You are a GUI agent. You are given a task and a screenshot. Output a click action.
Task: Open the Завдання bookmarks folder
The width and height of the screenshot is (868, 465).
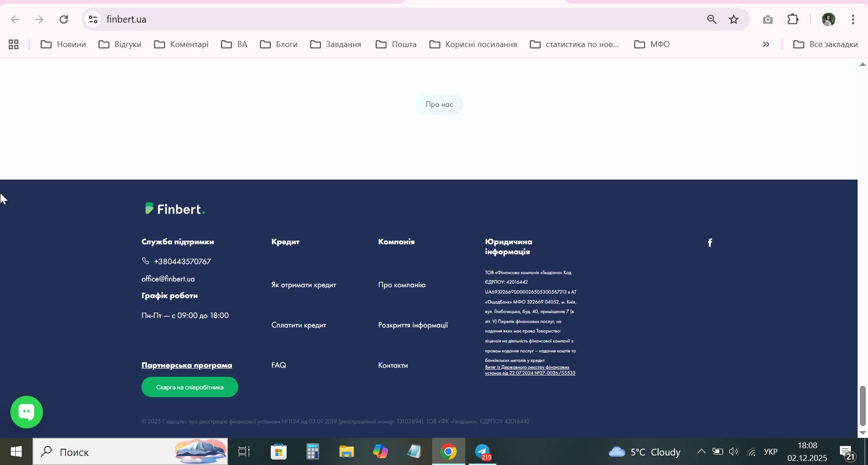(335, 44)
